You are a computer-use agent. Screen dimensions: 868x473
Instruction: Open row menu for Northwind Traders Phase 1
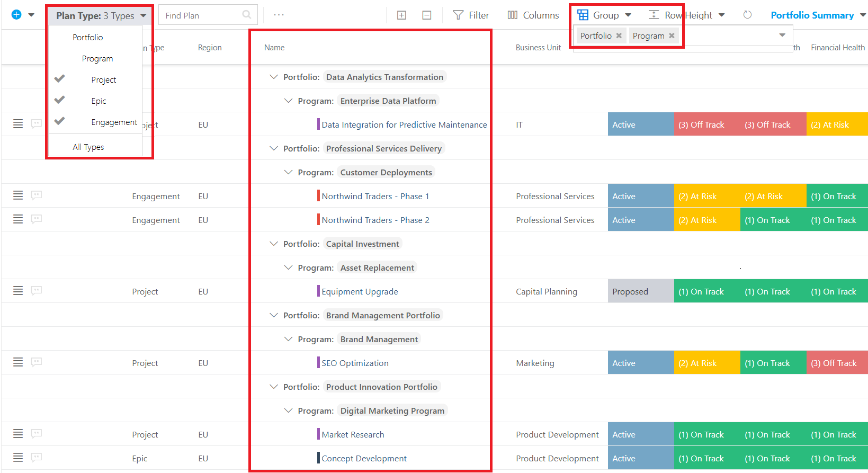pyautogui.click(x=18, y=195)
